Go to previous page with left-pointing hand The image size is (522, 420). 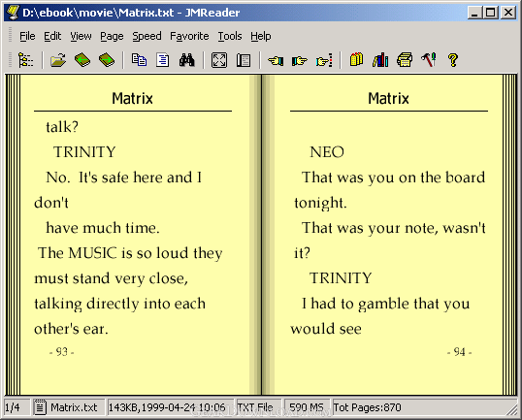pos(276,60)
